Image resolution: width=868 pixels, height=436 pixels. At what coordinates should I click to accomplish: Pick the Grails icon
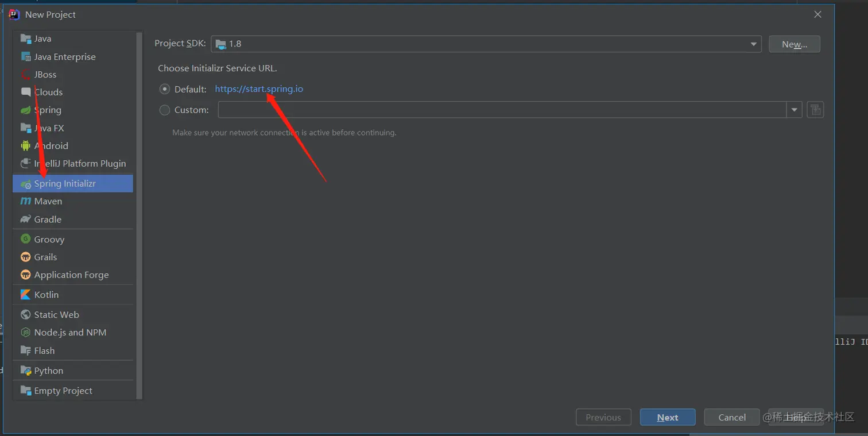[26, 257]
